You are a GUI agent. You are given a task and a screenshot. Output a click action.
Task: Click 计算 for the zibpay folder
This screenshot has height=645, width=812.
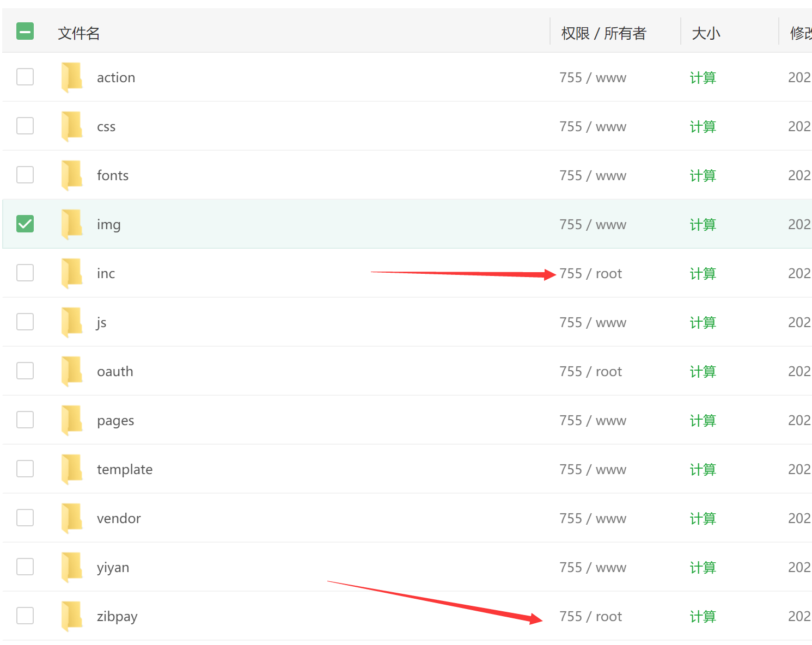pyautogui.click(x=703, y=617)
